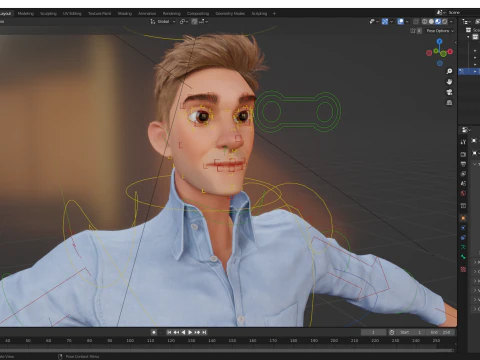The width and height of the screenshot is (480, 360).
Task: Switch to the Modeling workspace tab
Action: tap(26, 14)
